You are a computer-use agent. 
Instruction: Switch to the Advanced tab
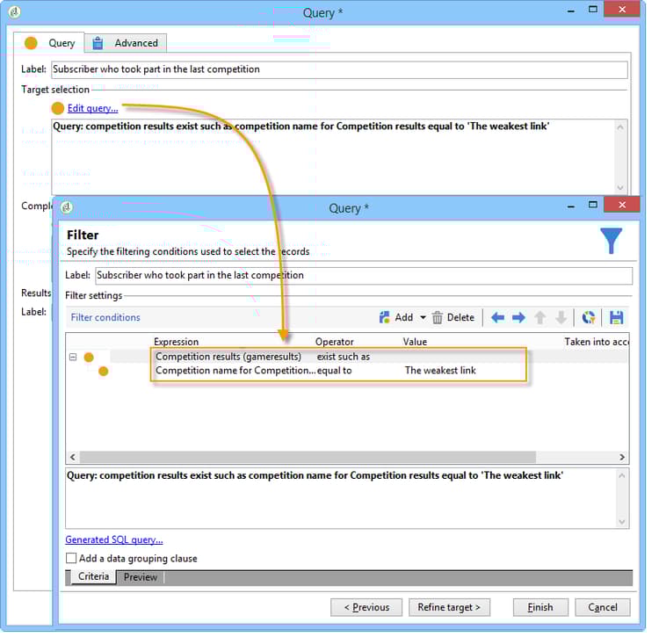tap(126, 43)
